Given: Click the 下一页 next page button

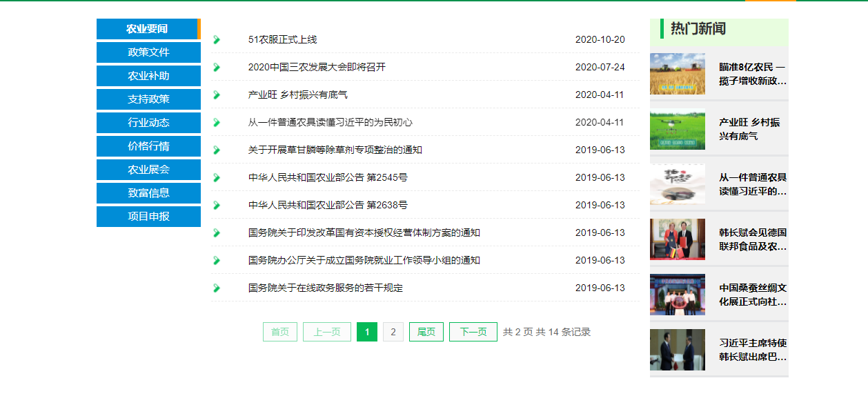Looking at the screenshot, I should coord(473,332).
